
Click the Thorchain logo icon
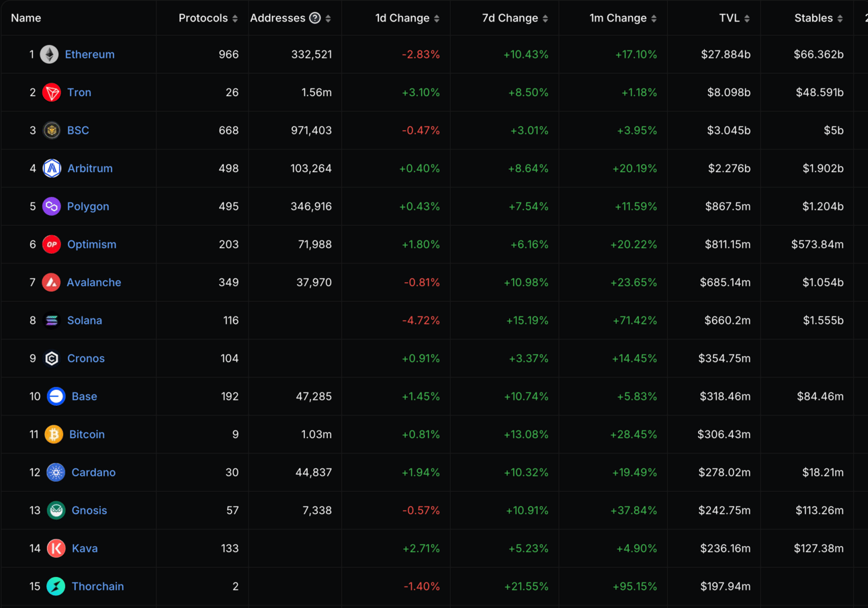tap(56, 587)
